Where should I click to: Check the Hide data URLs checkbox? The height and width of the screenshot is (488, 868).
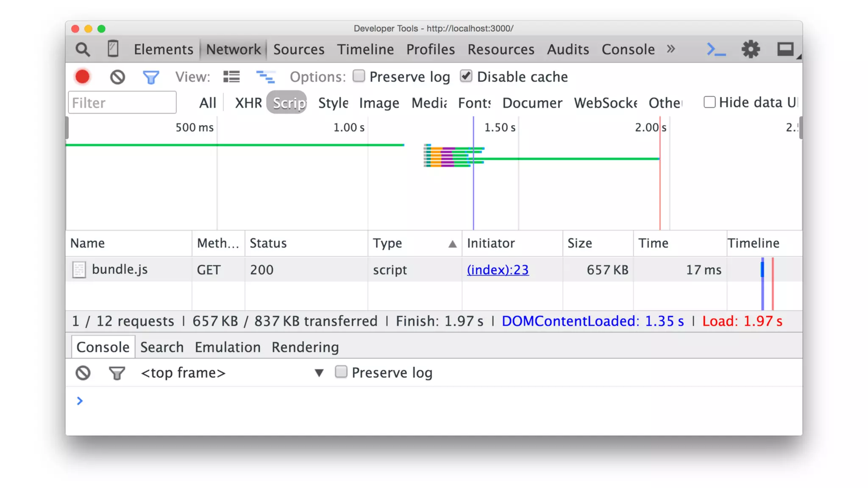point(709,102)
